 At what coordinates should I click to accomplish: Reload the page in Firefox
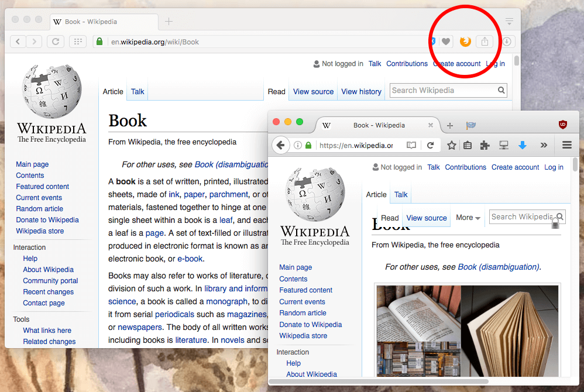[x=430, y=145]
